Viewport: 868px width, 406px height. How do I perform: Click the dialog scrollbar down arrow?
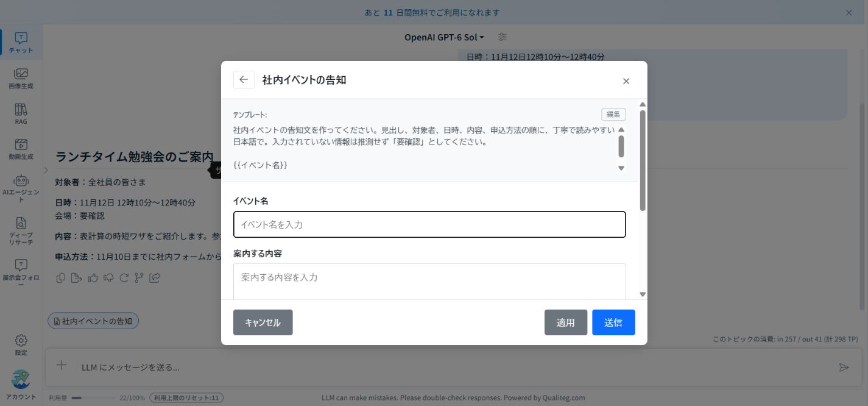(x=643, y=294)
